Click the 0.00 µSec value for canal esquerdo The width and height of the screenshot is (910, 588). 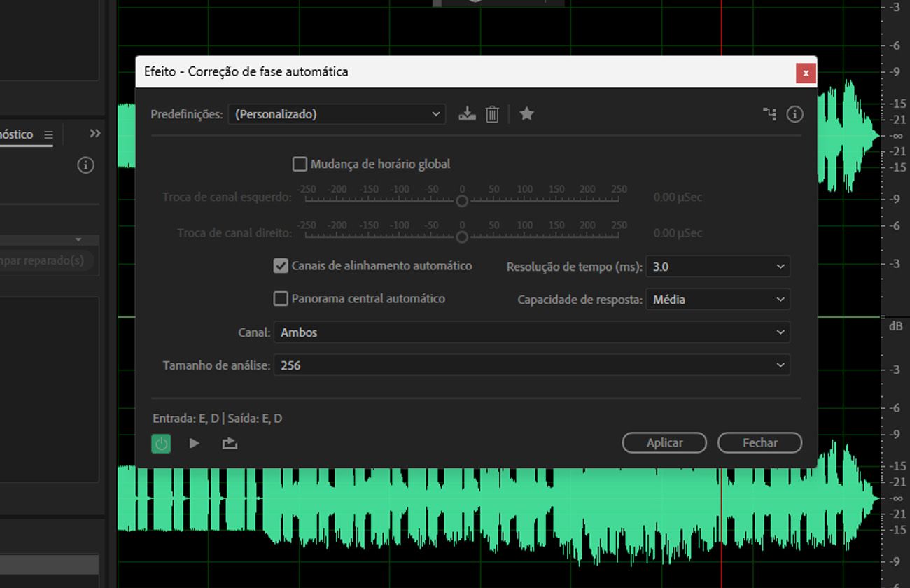(x=678, y=197)
